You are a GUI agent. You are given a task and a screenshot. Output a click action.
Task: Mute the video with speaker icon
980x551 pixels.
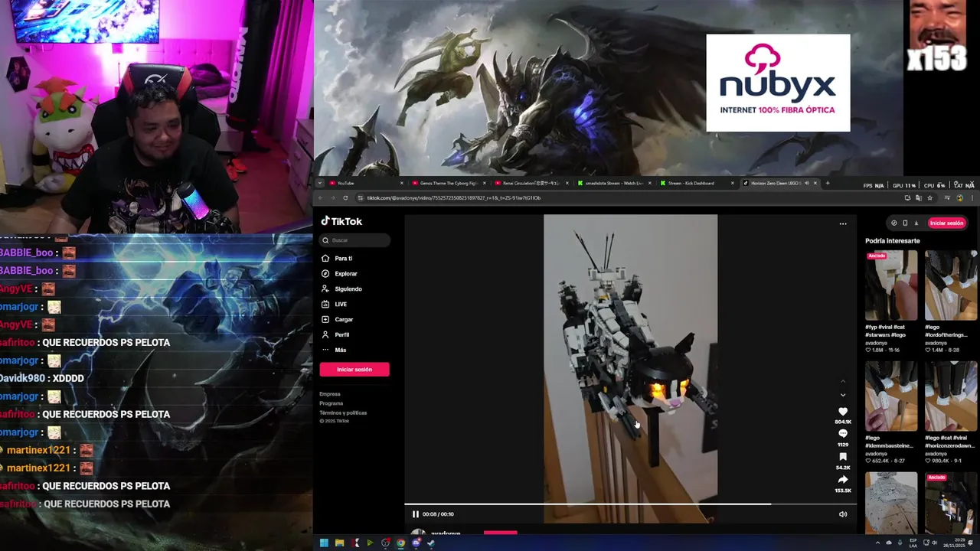pos(843,514)
